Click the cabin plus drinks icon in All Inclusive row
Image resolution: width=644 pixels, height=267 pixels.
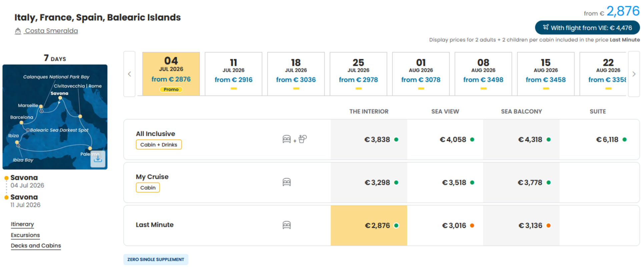pyautogui.click(x=294, y=139)
